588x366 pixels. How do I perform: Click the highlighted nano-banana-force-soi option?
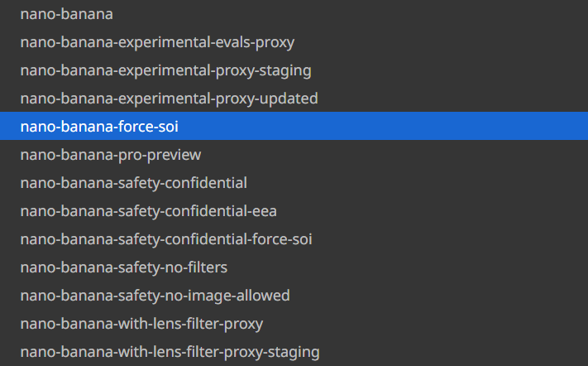click(99, 127)
